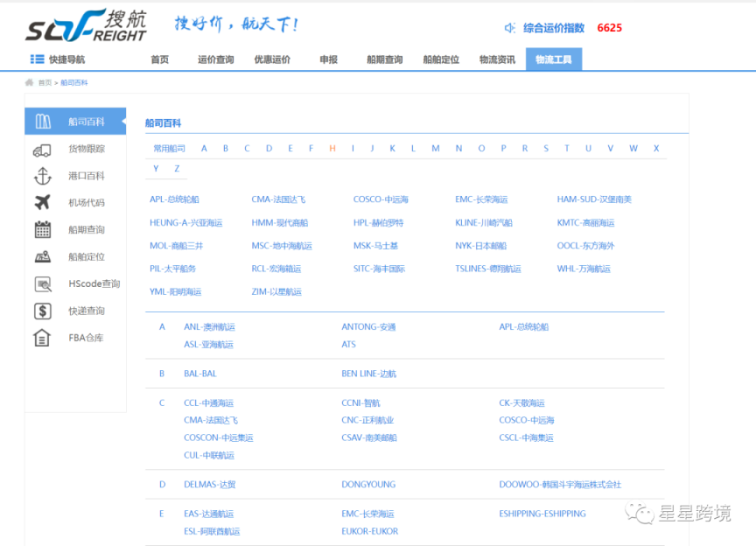Open the OOCL-东方海外 link
Screen dimensions: 756x546
[x=585, y=246]
